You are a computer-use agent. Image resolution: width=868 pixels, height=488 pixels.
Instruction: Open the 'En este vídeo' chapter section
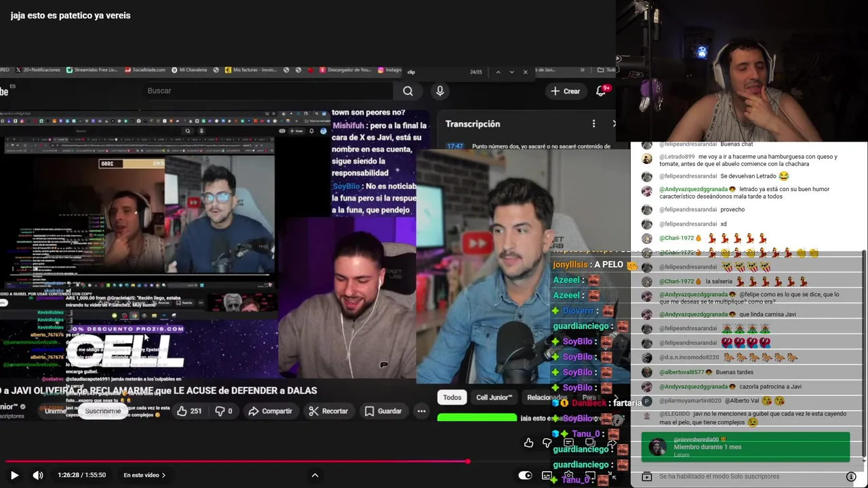click(144, 475)
